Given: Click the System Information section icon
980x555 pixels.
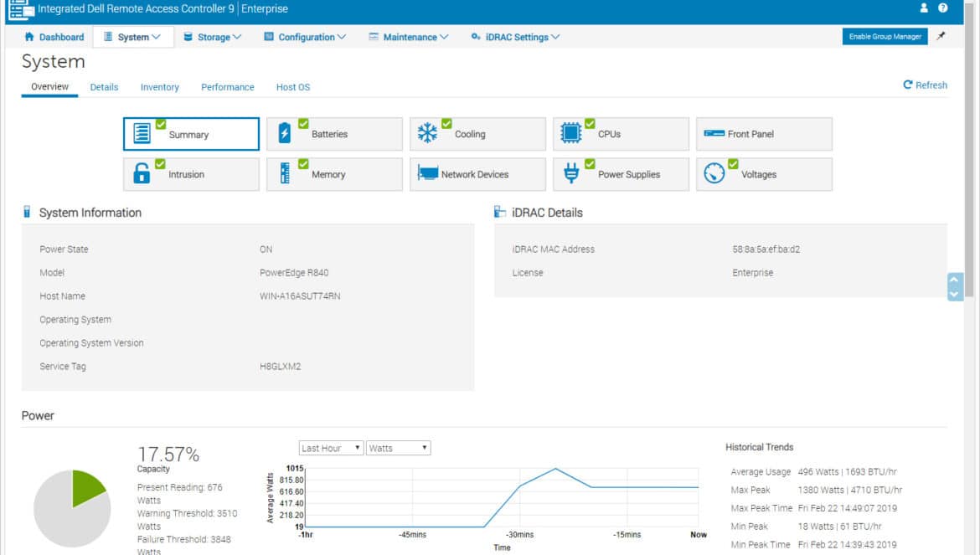Looking at the screenshot, I should (27, 213).
